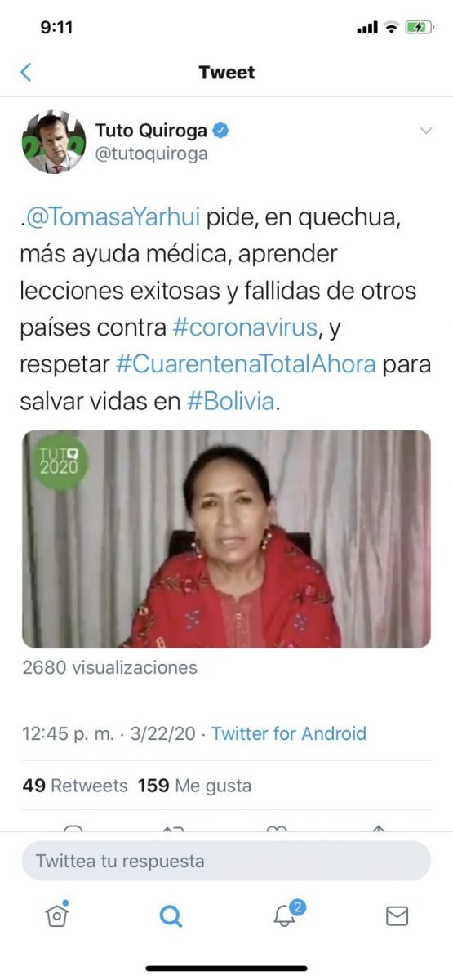
Task: Go to the Home tab
Action: (56, 915)
